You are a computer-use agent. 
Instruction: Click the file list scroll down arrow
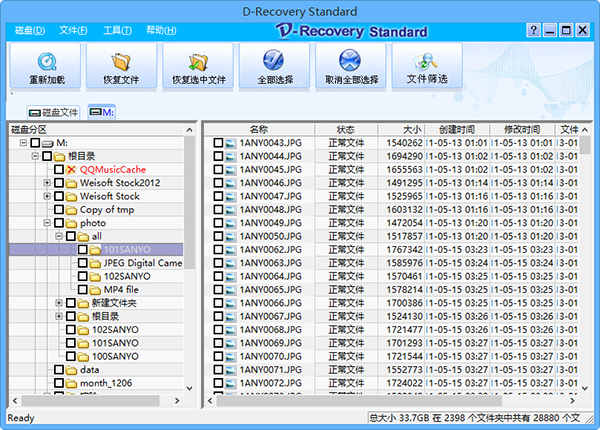pos(585,388)
